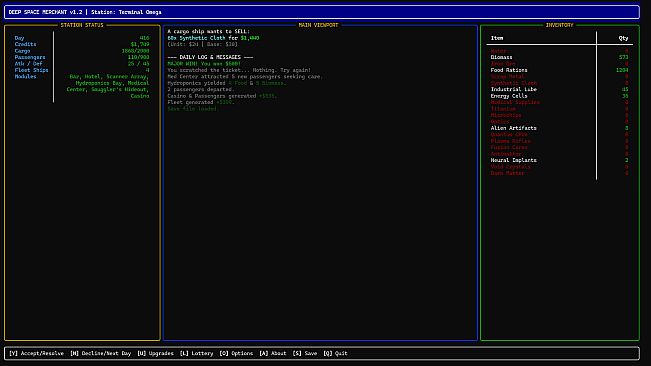Click 'A cargo ship wants to SELL' line

click(x=208, y=31)
